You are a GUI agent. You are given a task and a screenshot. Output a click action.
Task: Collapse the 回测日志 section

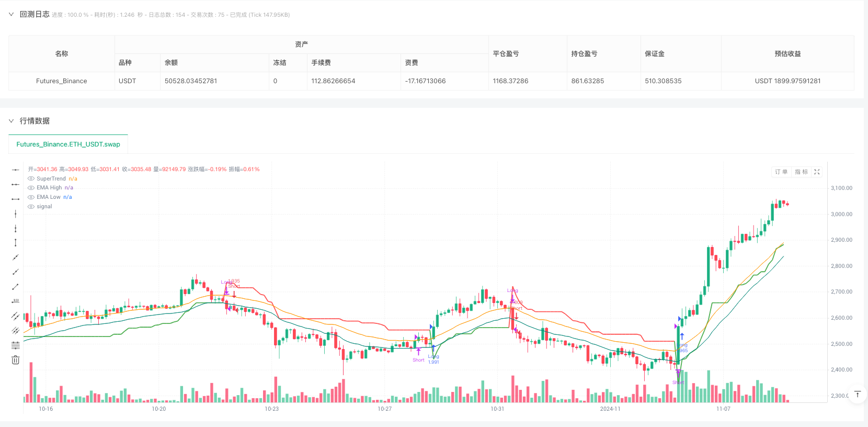(x=11, y=15)
